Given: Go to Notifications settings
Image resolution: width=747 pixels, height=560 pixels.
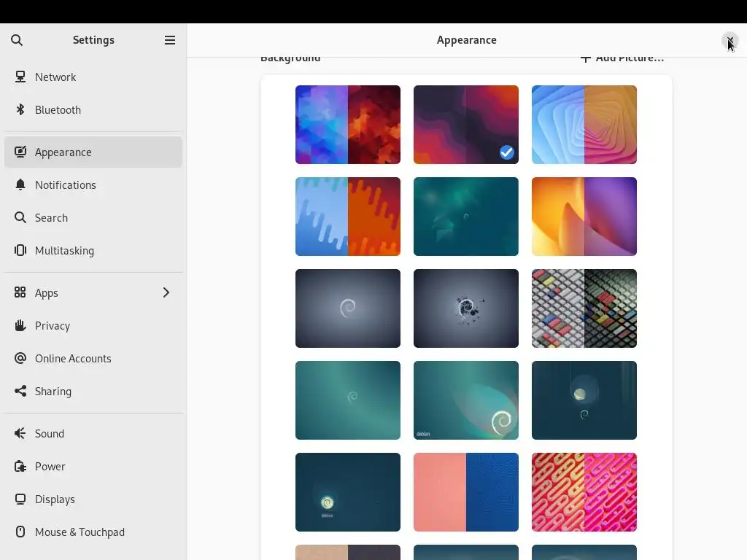Looking at the screenshot, I should (x=93, y=184).
